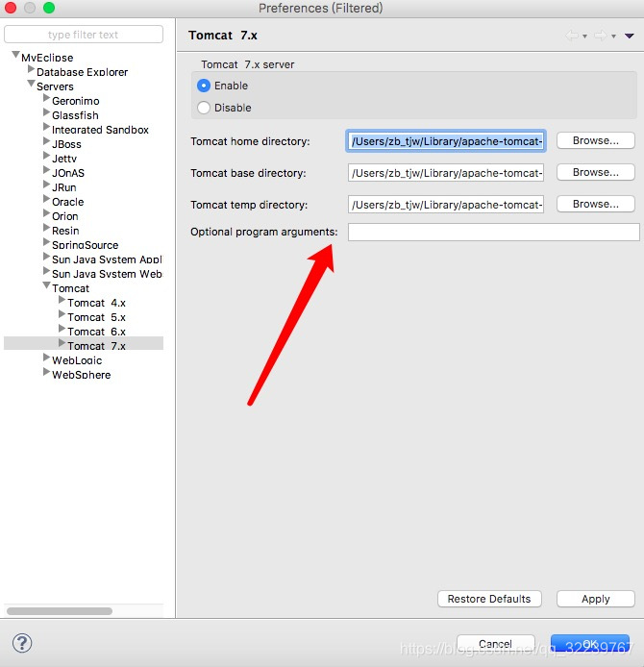Image resolution: width=644 pixels, height=667 pixels.
Task: Select Resin in the server tree
Action: [x=65, y=231]
